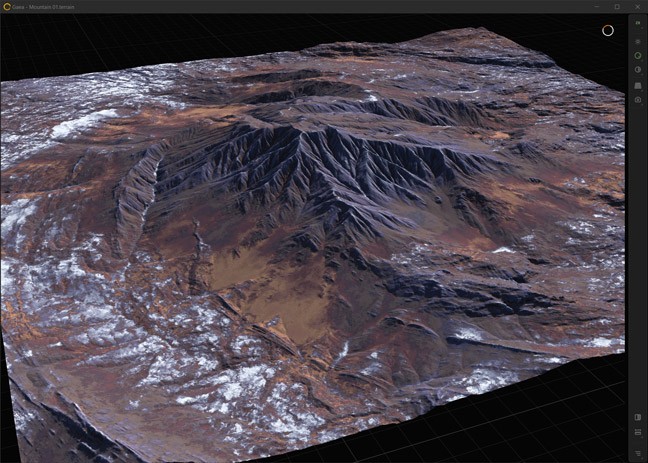Maximize the Gaea window
648x463 pixels.
point(617,6)
